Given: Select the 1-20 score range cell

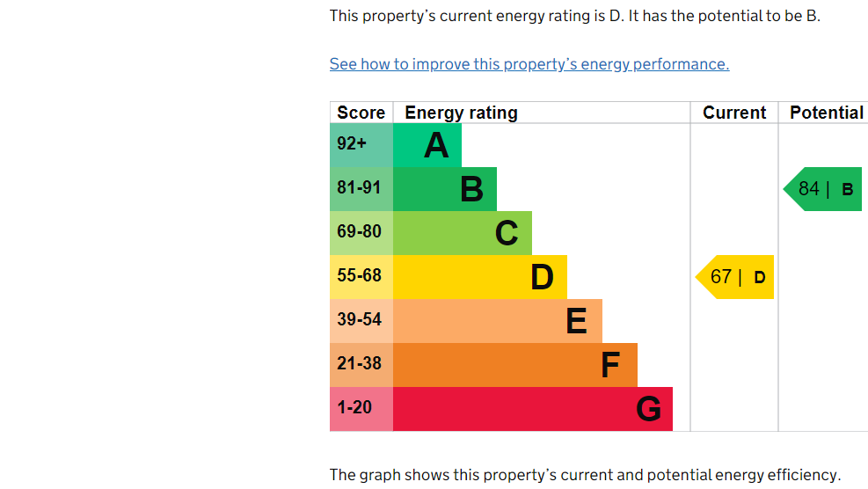Looking at the screenshot, I should point(361,409).
